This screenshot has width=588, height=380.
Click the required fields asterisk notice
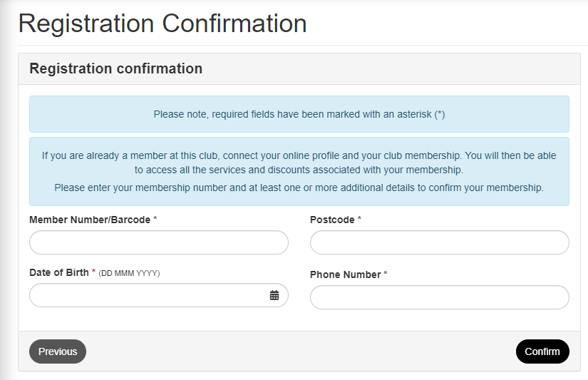tap(299, 114)
